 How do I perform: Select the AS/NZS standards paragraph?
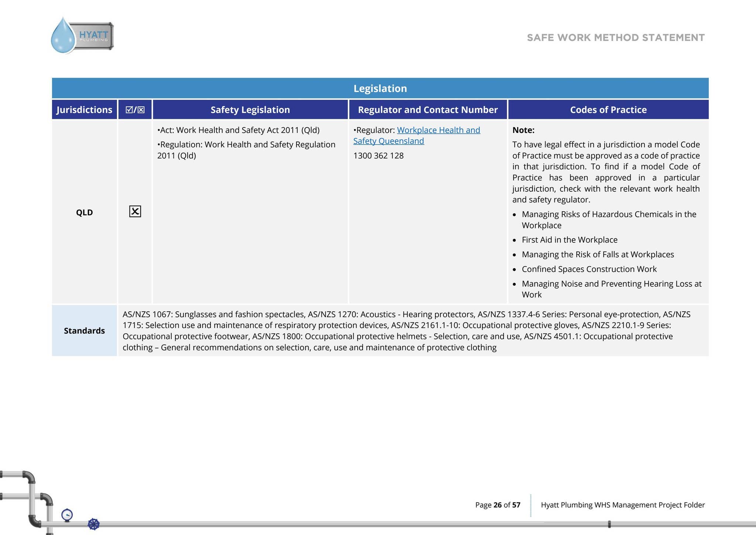406,331
